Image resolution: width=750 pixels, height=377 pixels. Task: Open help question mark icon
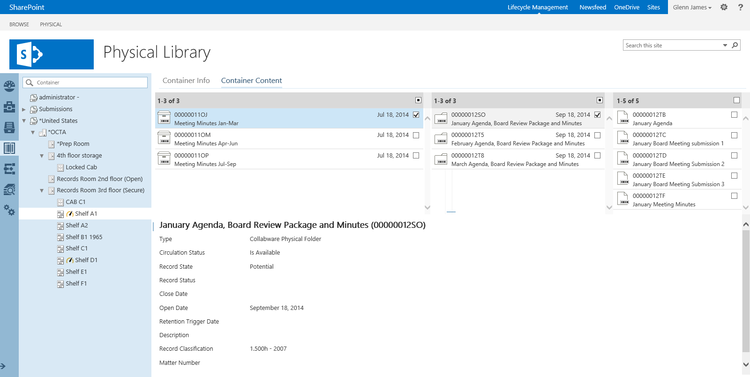click(740, 7)
